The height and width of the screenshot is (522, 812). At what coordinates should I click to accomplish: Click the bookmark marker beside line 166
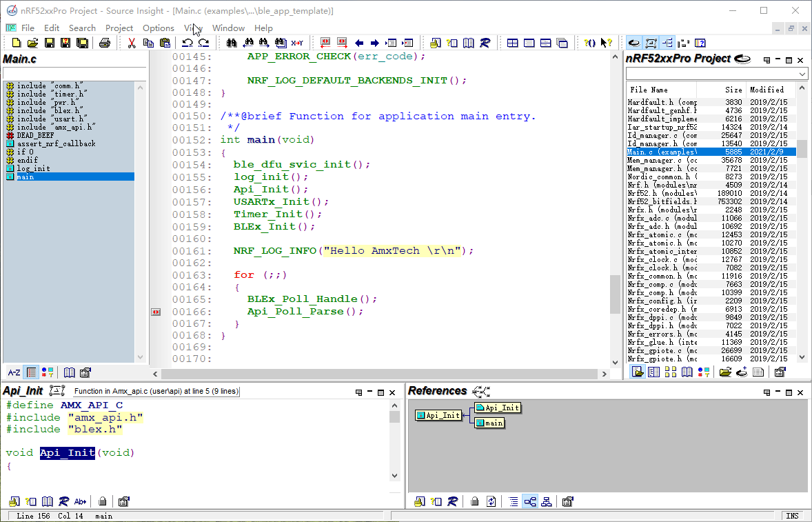pyautogui.click(x=156, y=312)
